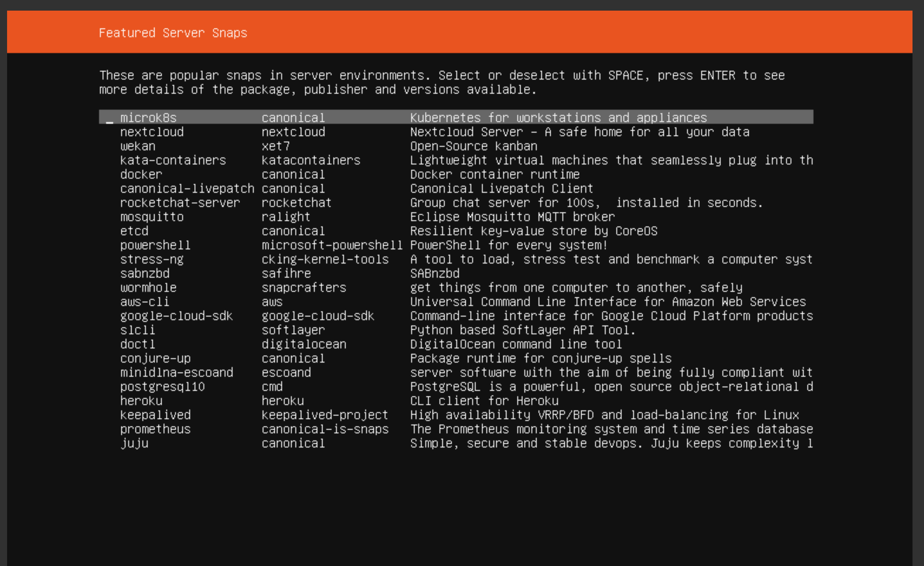Select the stress-ng benchmark snap
Screen dimensions: 924x566
point(152,259)
